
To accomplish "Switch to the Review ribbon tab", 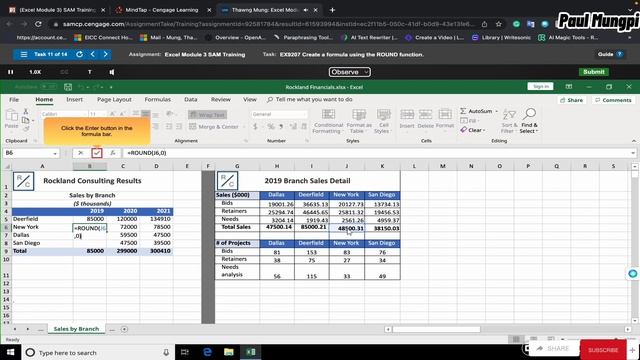I will pyautogui.click(x=220, y=100).
